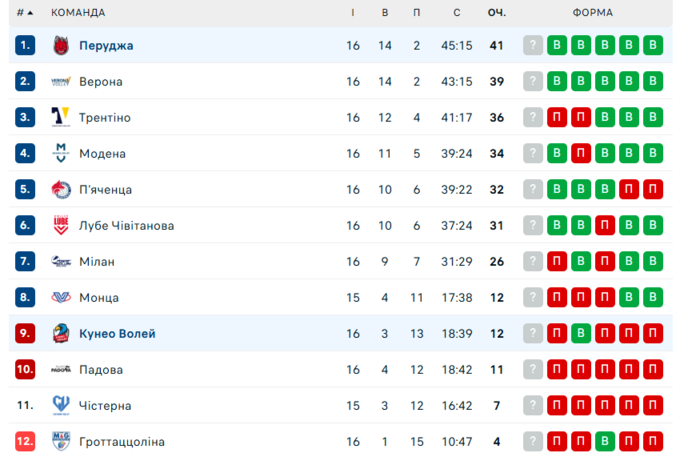Image resolution: width=680 pixels, height=453 pixels.
Task: Open the Гроттаццоліна team link
Action: pos(122,441)
